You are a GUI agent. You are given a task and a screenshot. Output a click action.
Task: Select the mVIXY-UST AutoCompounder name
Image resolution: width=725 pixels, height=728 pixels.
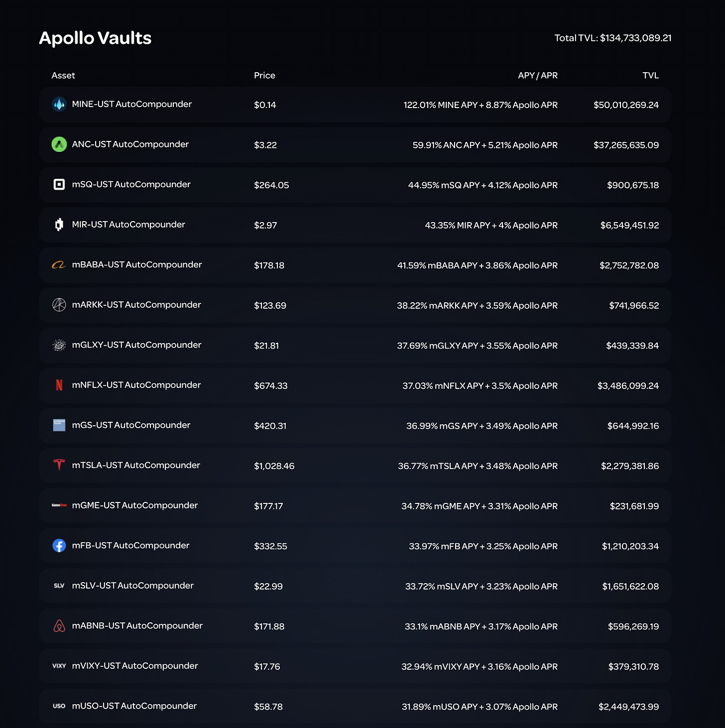tap(135, 666)
